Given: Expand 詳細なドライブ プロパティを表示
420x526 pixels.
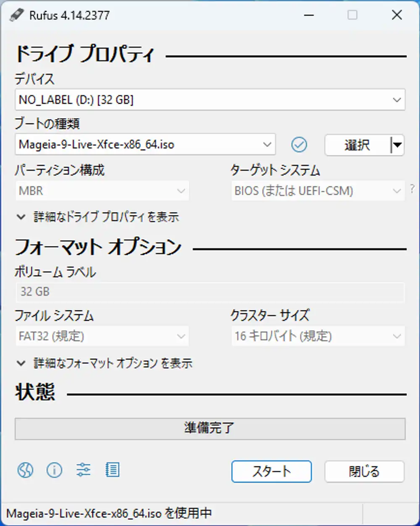Looking at the screenshot, I should click(x=97, y=217).
